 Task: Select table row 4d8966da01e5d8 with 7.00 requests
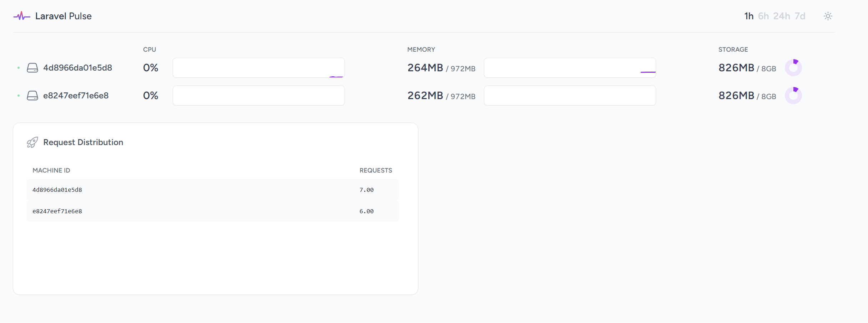(212, 190)
